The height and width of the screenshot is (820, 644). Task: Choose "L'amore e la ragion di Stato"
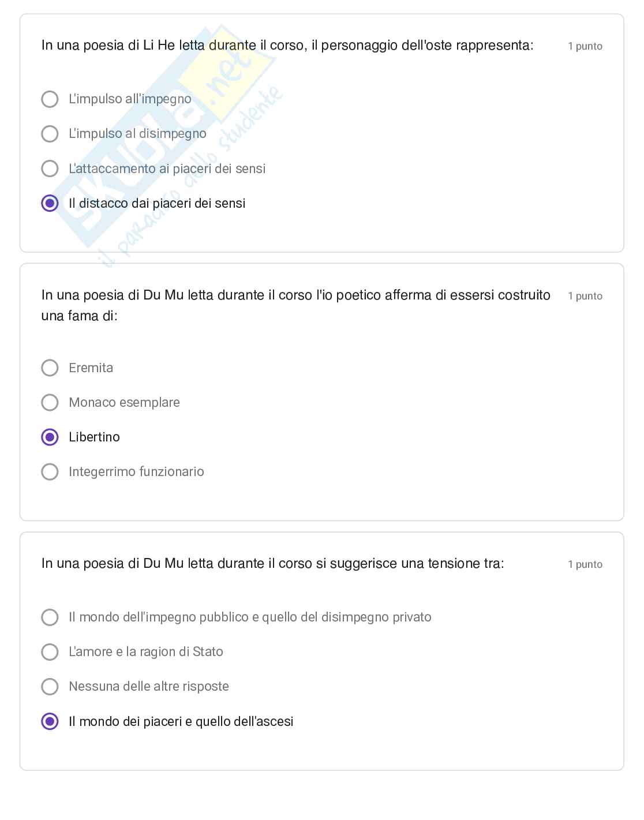click(50, 651)
